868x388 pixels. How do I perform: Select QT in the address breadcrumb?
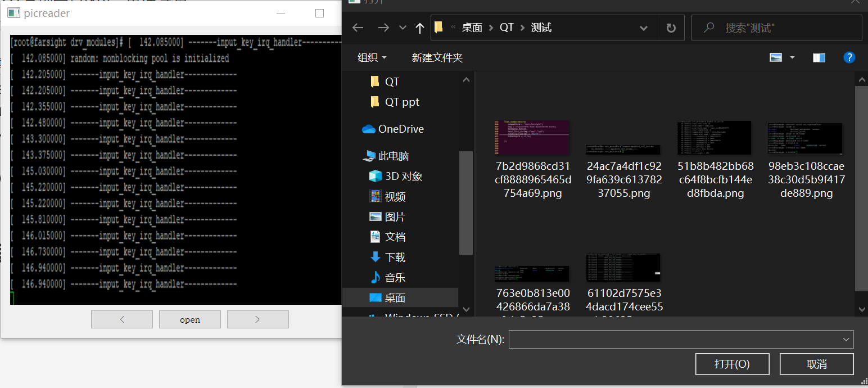[x=507, y=28]
